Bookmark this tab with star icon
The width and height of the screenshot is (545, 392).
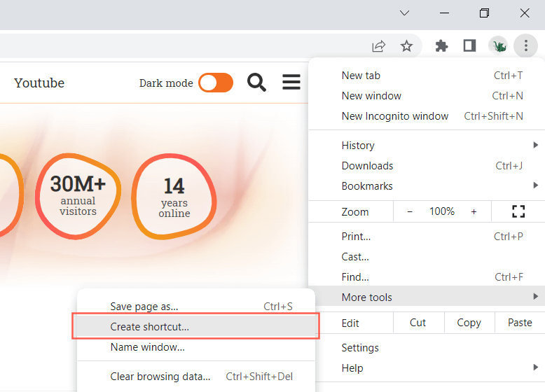click(x=406, y=46)
